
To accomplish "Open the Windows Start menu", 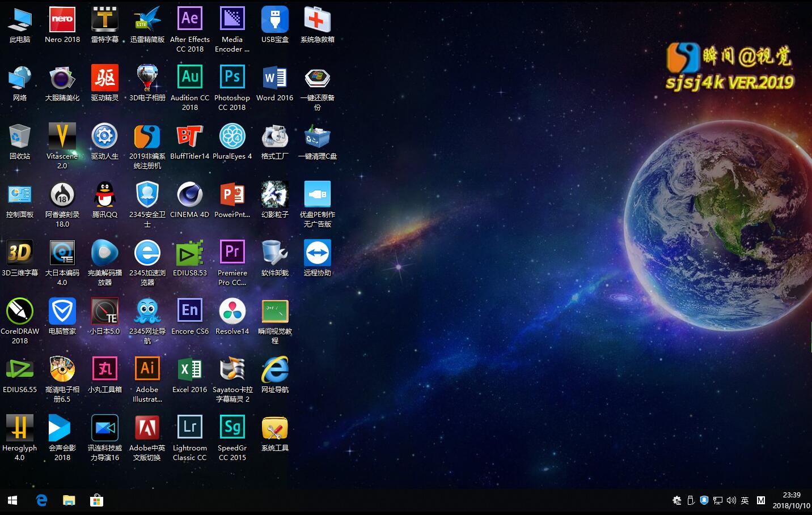I will 12,500.
